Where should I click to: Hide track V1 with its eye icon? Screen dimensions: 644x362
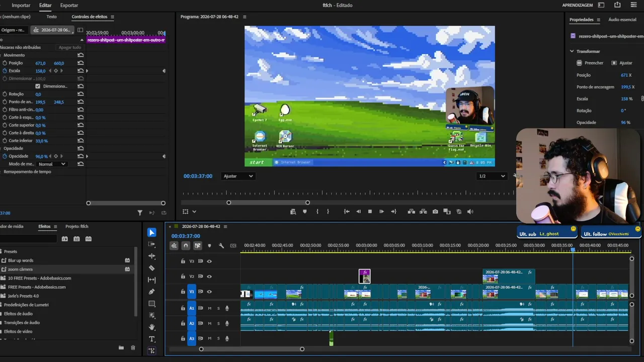tap(209, 292)
